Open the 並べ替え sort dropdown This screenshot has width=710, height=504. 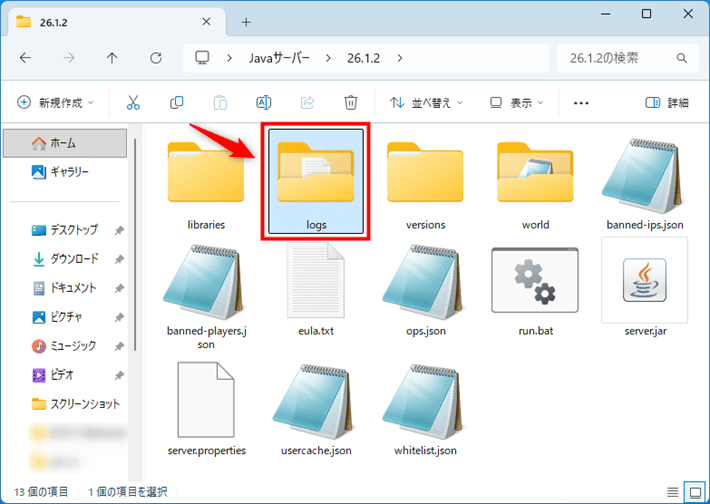pos(426,103)
